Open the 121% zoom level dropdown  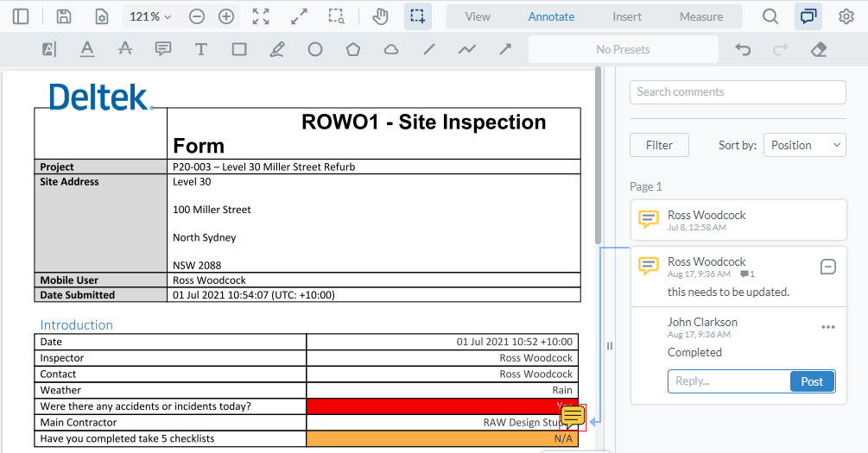pos(150,16)
